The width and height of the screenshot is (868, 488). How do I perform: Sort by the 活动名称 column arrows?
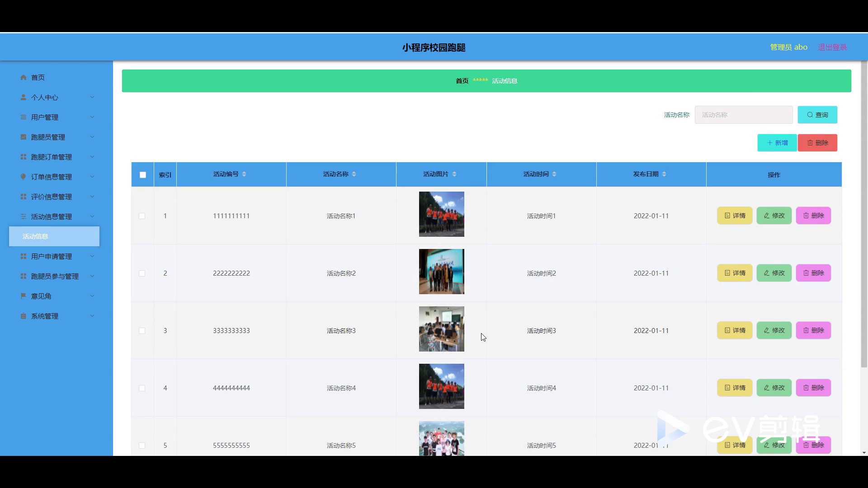[354, 174]
